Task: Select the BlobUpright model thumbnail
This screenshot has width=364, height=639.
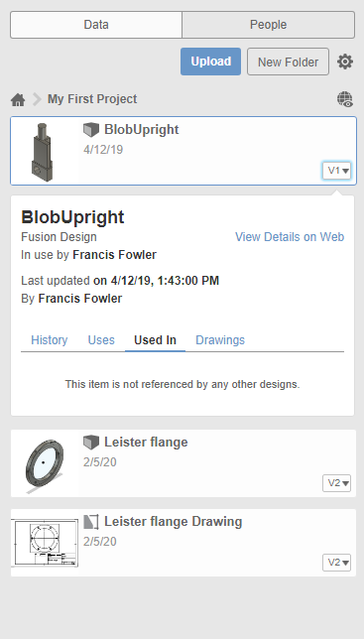Action: [42, 152]
